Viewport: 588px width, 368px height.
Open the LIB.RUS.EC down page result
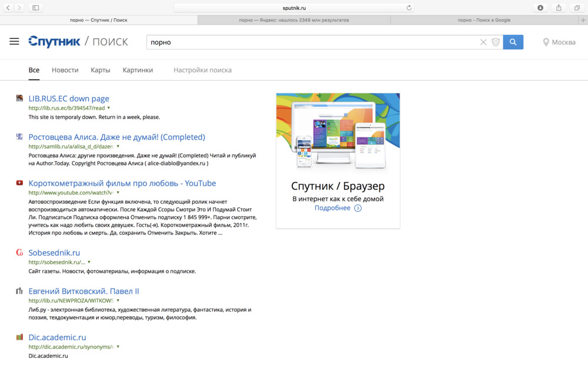[69, 98]
